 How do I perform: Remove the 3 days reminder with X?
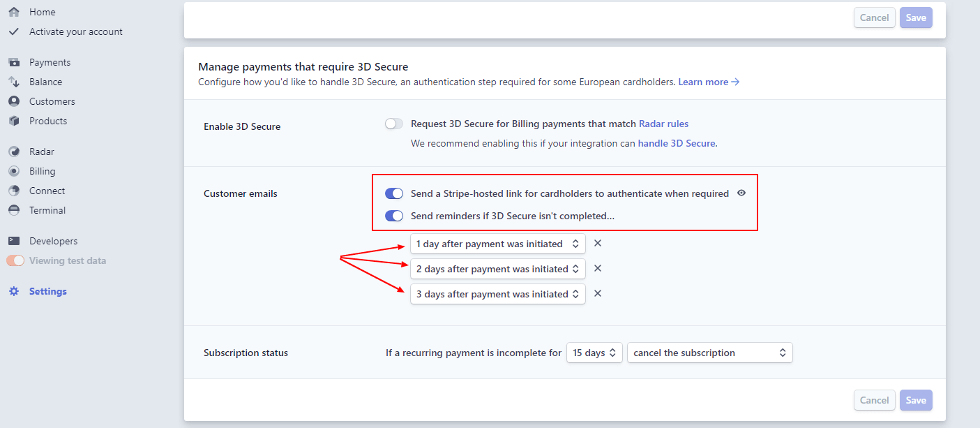click(598, 294)
